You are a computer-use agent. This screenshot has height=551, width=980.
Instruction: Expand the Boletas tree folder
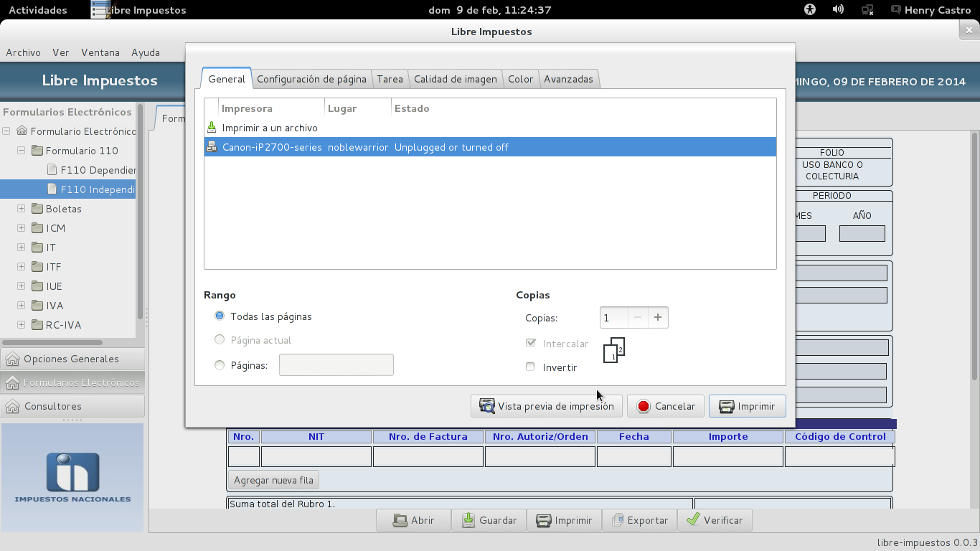click(x=21, y=209)
